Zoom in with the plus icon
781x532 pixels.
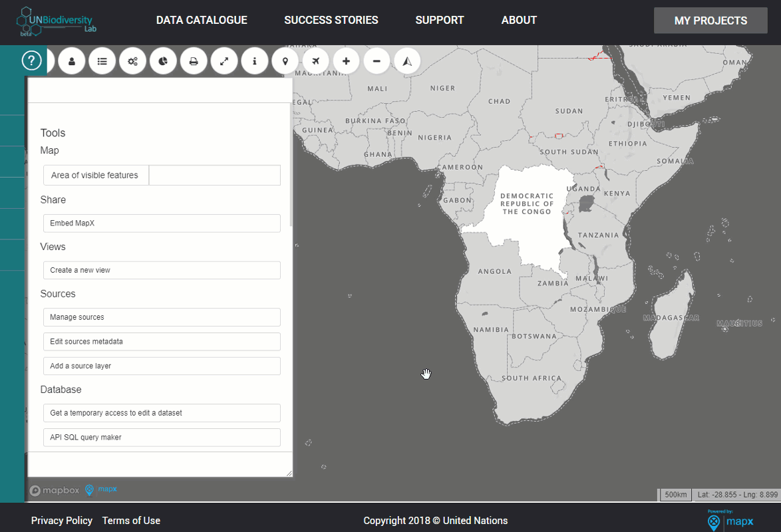pos(346,61)
